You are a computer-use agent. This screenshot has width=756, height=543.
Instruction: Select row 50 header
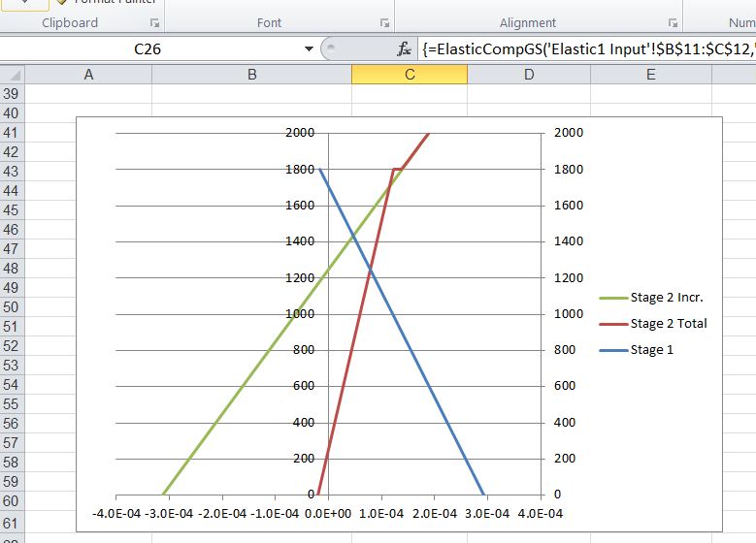pos(12,306)
